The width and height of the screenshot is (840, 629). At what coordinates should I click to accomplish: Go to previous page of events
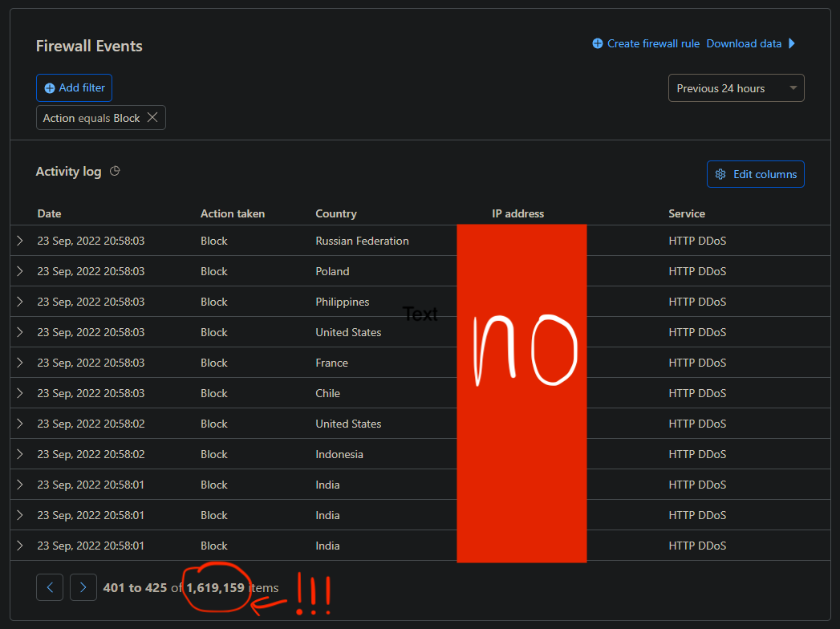click(x=50, y=587)
